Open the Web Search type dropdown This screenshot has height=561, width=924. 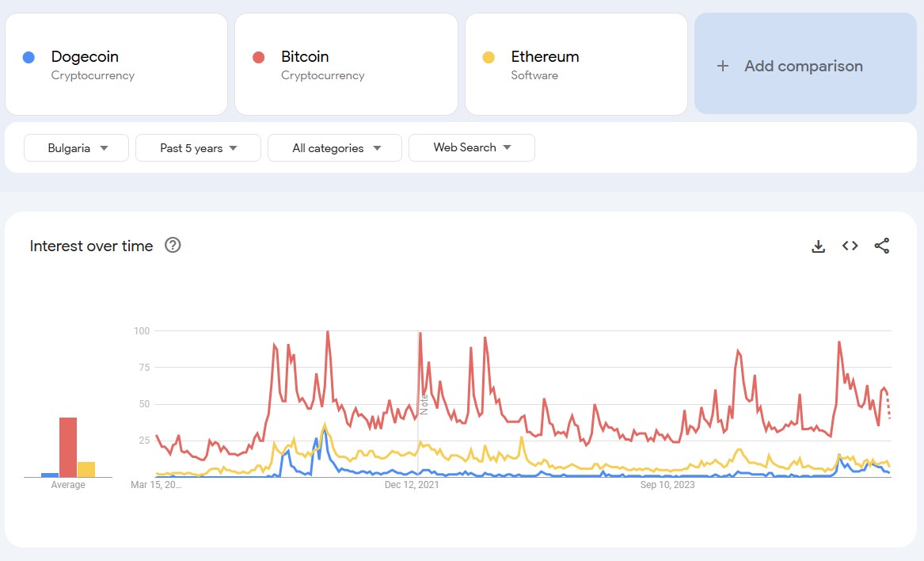(x=472, y=147)
